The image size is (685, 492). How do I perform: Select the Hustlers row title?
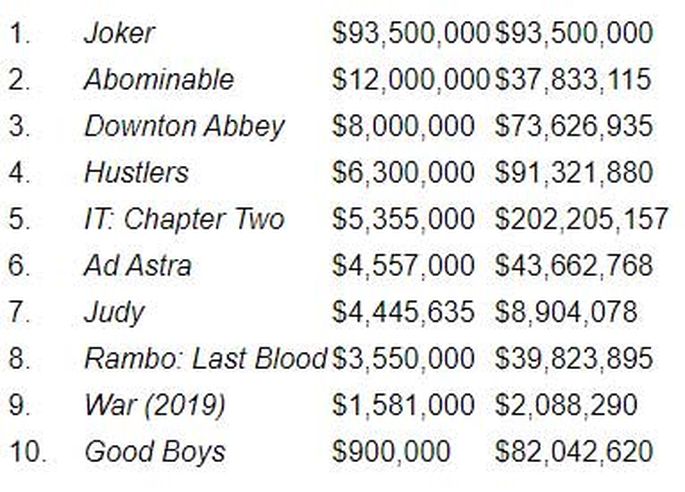(x=136, y=173)
